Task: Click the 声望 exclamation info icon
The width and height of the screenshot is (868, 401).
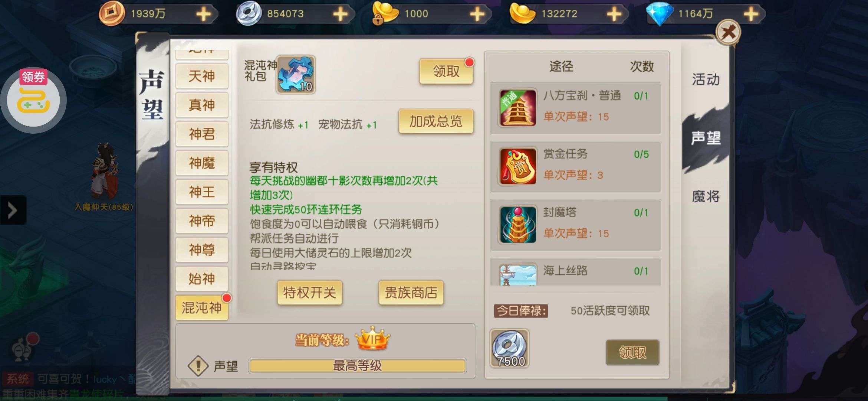Action: click(x=198, y=366)
